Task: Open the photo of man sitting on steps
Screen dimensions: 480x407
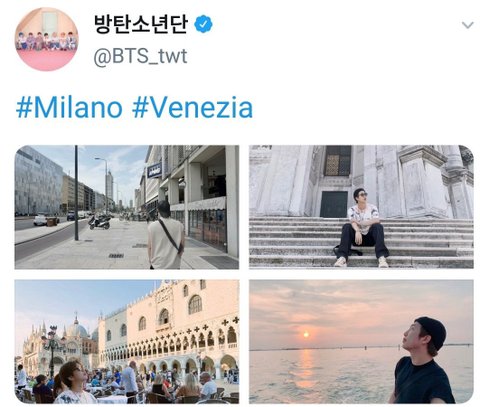Action: pos(361,207)
